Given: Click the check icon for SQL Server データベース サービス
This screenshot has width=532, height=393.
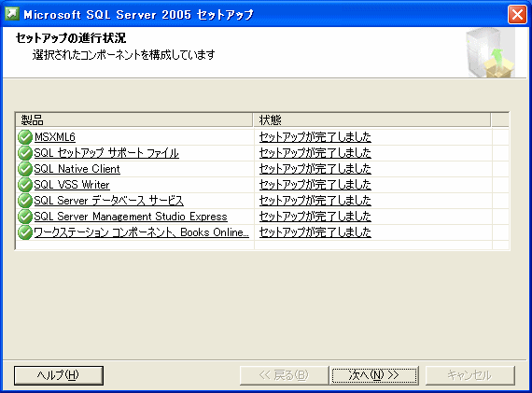Looking at the screenshot, I should click(25, 201).
